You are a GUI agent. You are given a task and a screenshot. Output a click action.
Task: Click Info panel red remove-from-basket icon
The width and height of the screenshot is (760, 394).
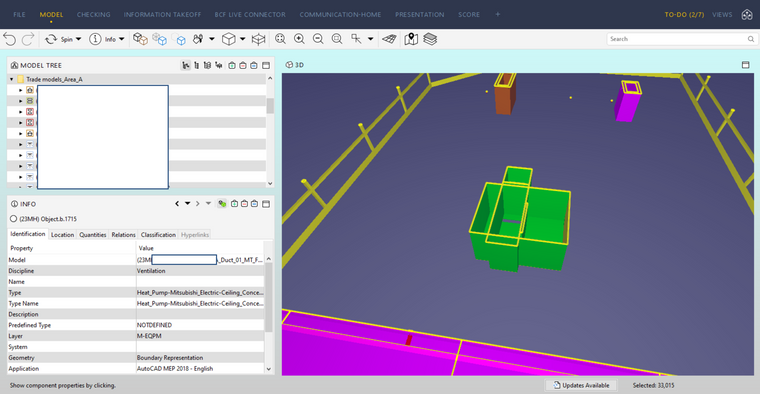pyautogui.click(x=244, y=204)
